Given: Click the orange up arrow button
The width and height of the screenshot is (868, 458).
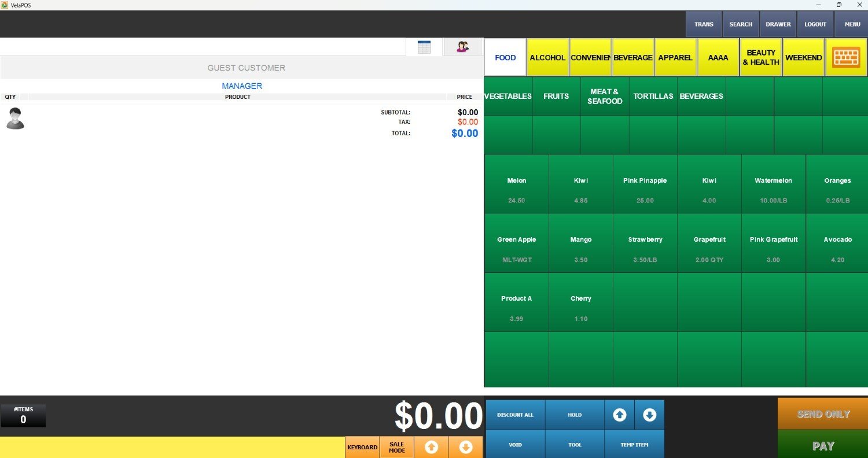Looking at the screenshot, I should click(431, 447).
